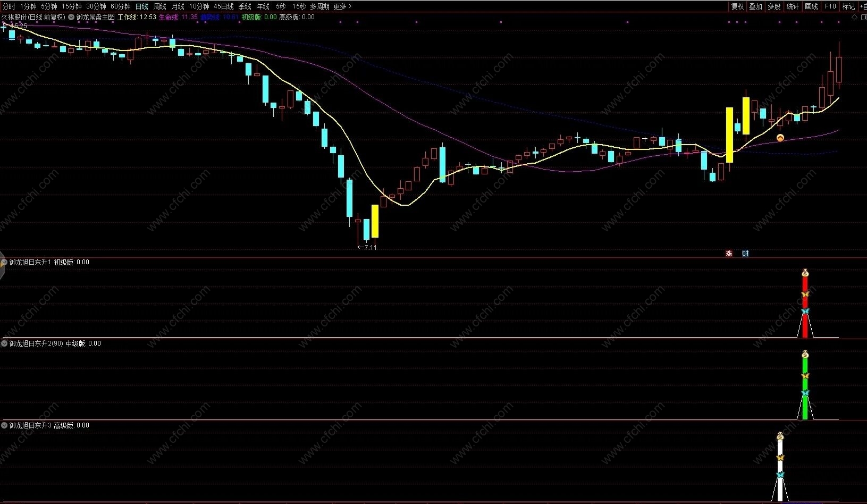This screenshot has height=504, width=867.
Task: Click the orange butterfly on white bar
Action: coord(780,458)
